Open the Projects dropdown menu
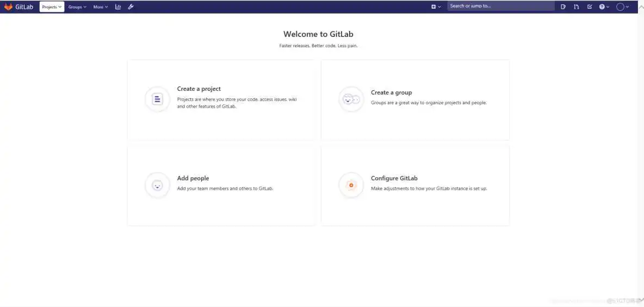Image resolution: width=644 pixels, height=307 pixels. pos(52,7)
